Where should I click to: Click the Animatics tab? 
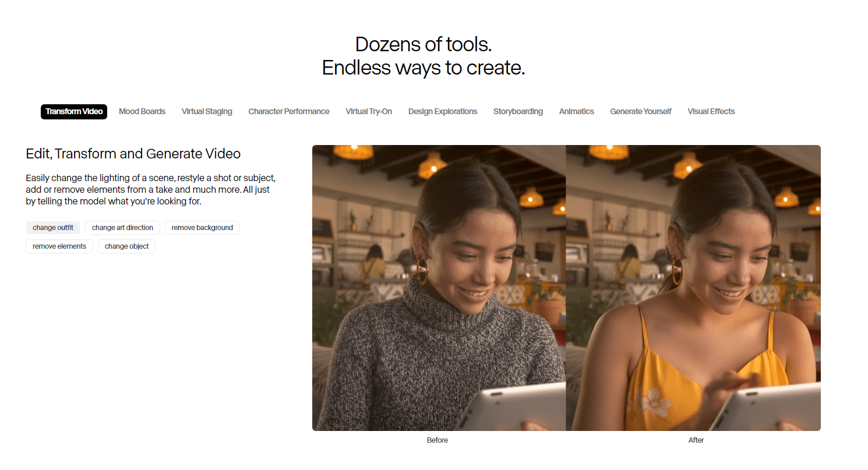tap(576, 111)
